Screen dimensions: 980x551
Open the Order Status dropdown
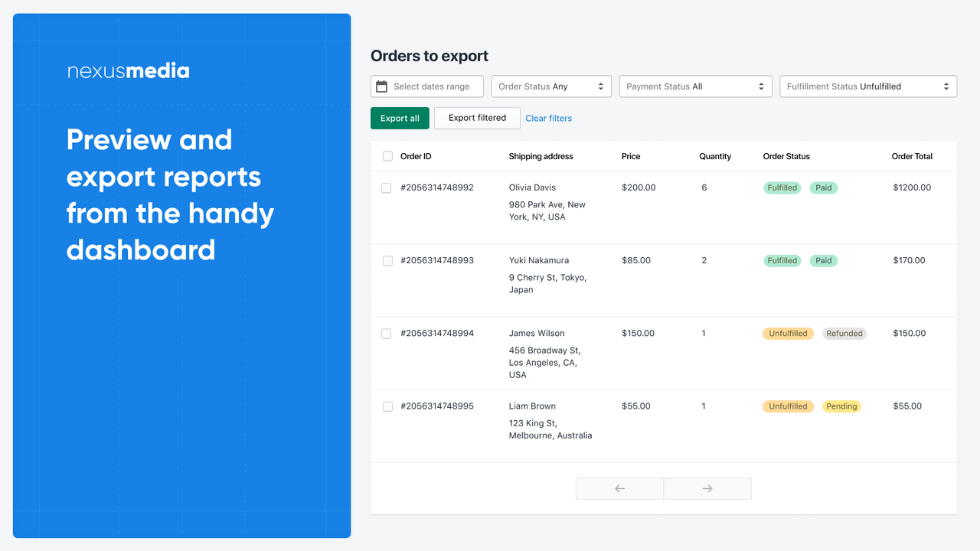pyautogui.click(x=551, y=86)
